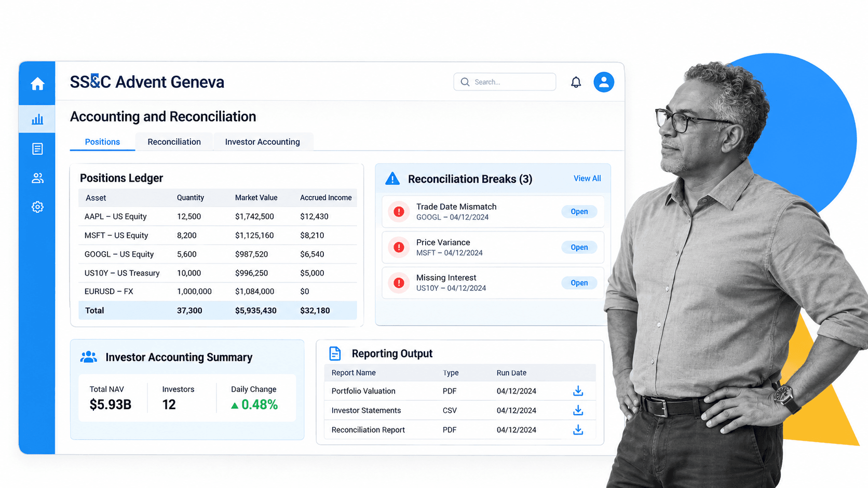Select the GOOGL – US Equity row
868x488 pixels.
click(218, 254)
